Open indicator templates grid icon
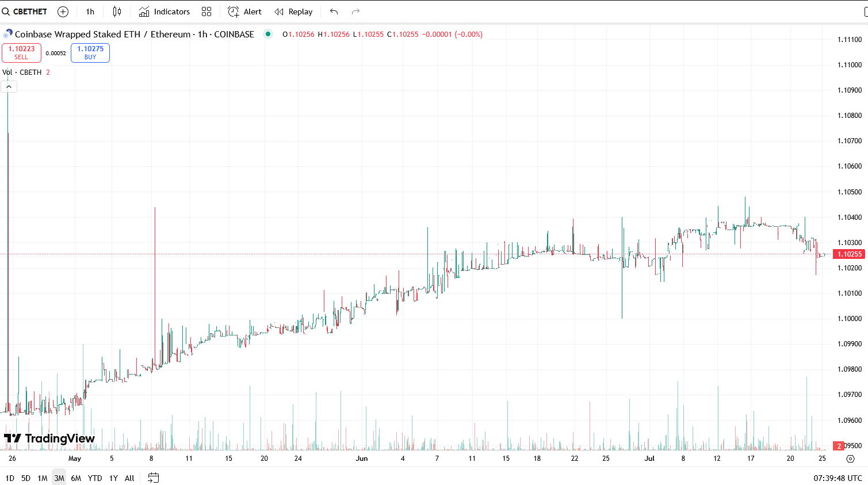This screenshot has height=485, width=868. pos(207,12)
